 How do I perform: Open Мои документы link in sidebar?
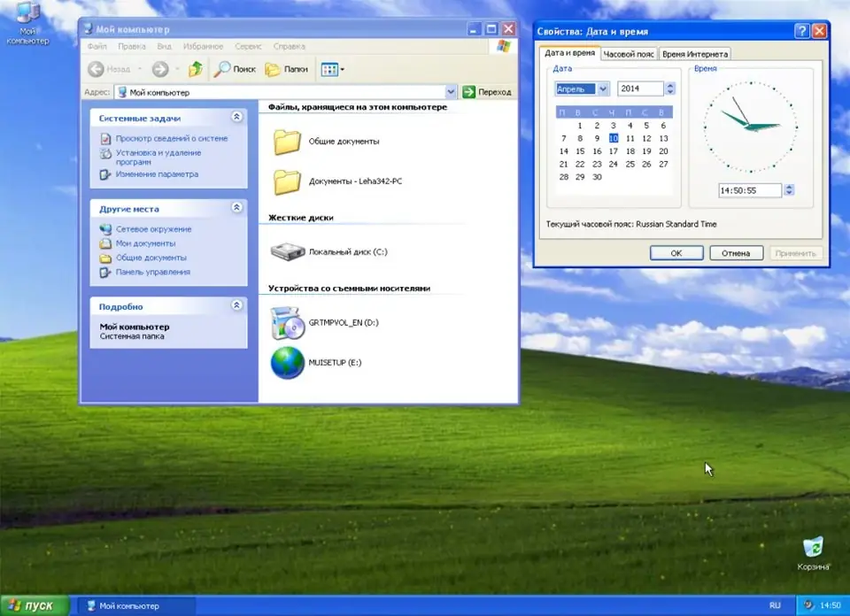point(145,243)
